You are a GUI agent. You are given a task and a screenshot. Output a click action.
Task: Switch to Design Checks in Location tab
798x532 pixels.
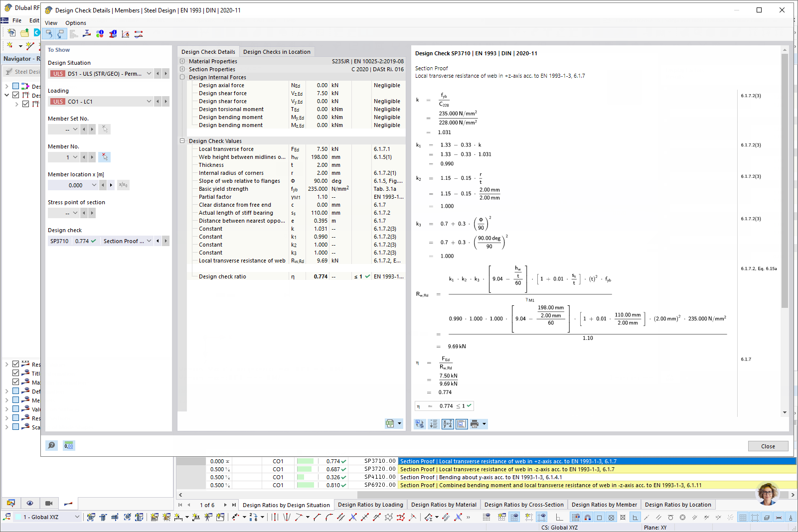pos(277,51)
